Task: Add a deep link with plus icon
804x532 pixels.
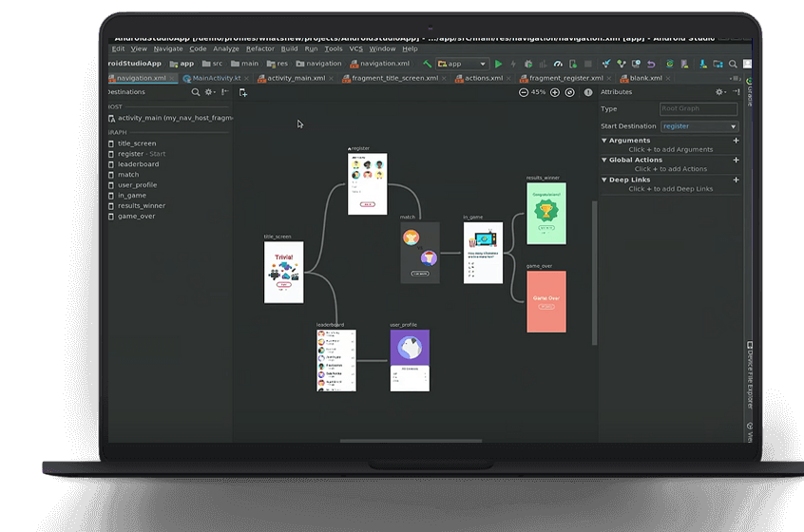Action: tap(736, 180)
